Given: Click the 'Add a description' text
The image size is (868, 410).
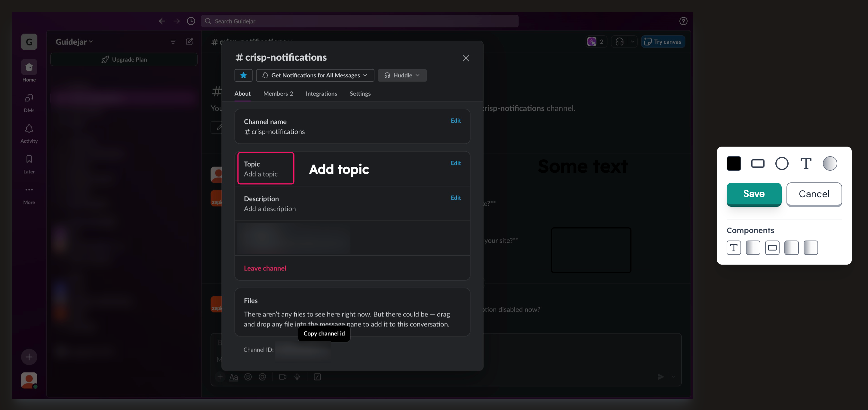Looking at the screenshot, I should [x=270, y=209].
